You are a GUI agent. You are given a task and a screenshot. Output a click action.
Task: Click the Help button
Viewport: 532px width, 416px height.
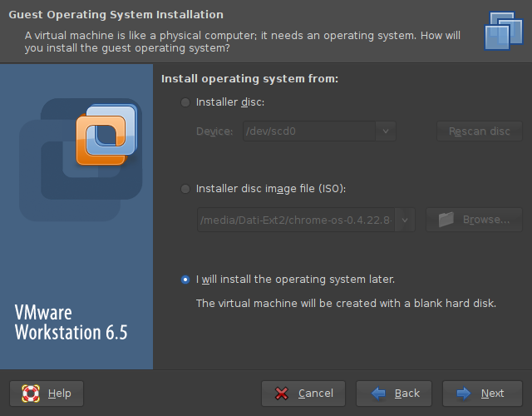[x=47, y=394]
